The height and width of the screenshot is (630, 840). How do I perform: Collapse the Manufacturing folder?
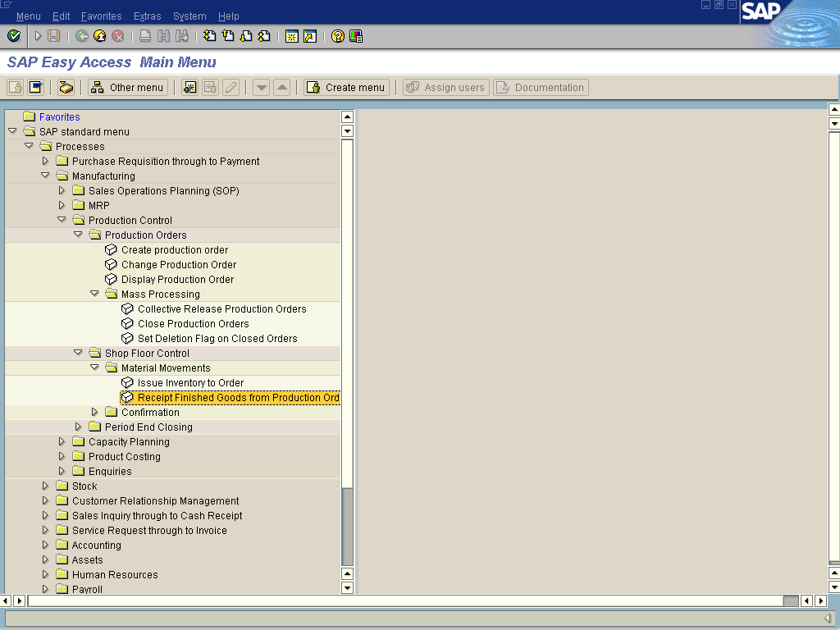pyautogui.click(x=46, y=176)
